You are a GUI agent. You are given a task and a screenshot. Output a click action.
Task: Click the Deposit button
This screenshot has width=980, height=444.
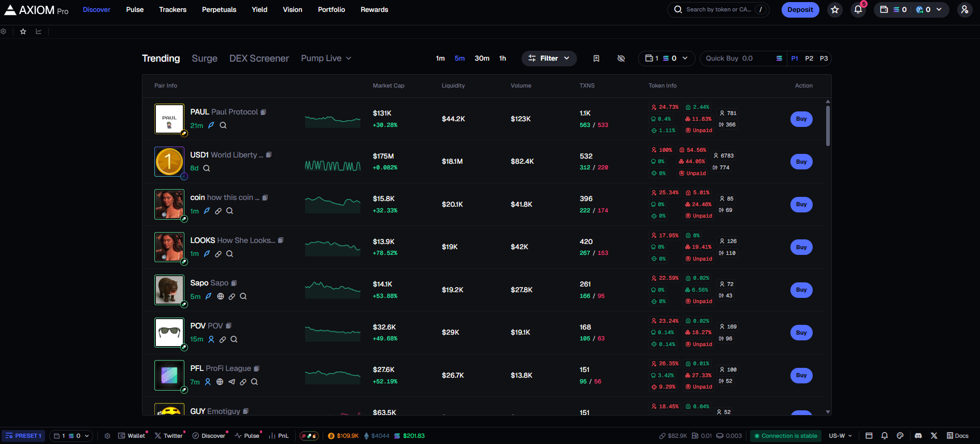click(800, 10)
